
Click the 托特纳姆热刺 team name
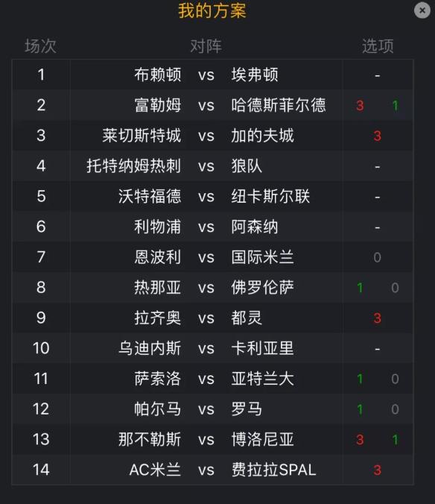[x=133, y=166]
